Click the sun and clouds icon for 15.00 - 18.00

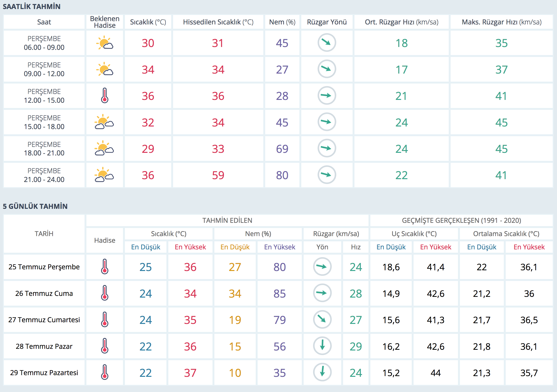tap(104, 122)
